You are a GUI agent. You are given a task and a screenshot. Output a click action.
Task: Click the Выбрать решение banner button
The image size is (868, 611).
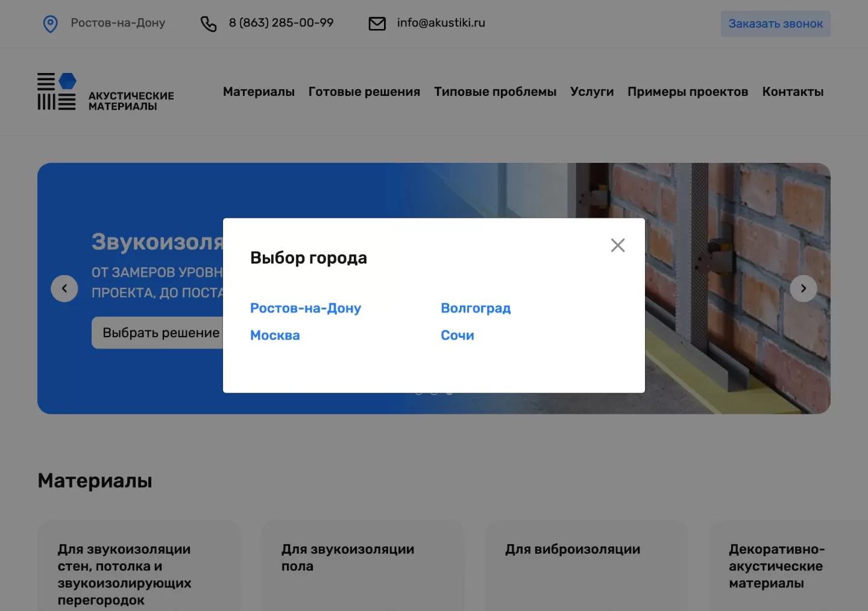click(158, 332)
